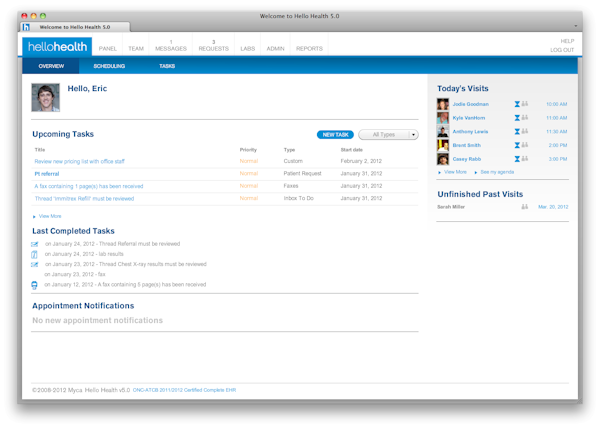Go to the Labs section

(246, 48)
